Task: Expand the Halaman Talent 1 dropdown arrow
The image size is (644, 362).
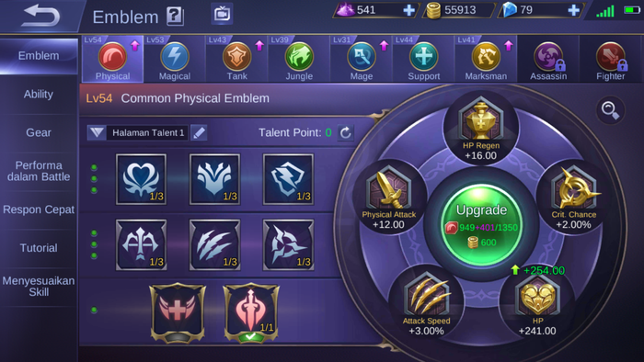Action: click(x=97, y=132)
